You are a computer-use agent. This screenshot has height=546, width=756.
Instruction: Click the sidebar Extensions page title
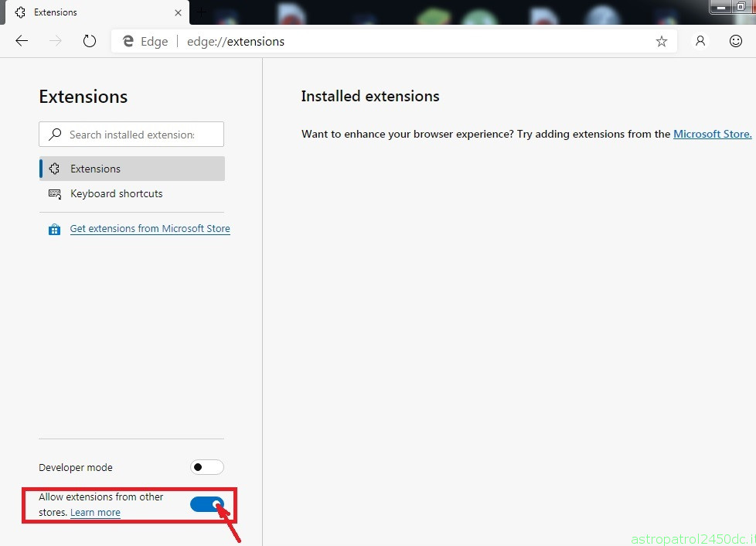[x=83, y=97]
